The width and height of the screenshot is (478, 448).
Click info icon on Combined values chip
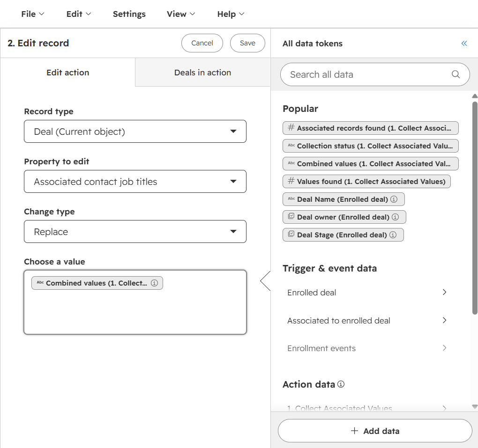coord(155,283)
